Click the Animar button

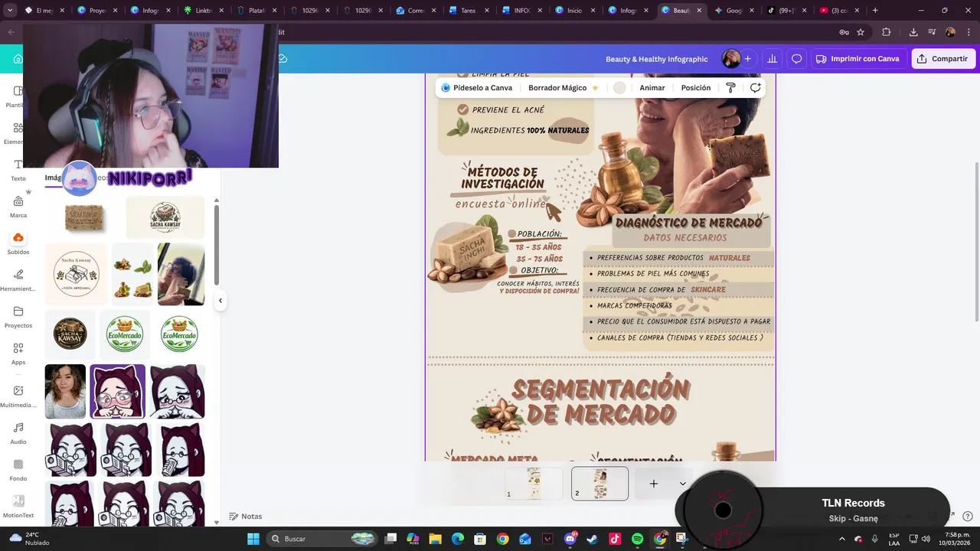(652, 88)
